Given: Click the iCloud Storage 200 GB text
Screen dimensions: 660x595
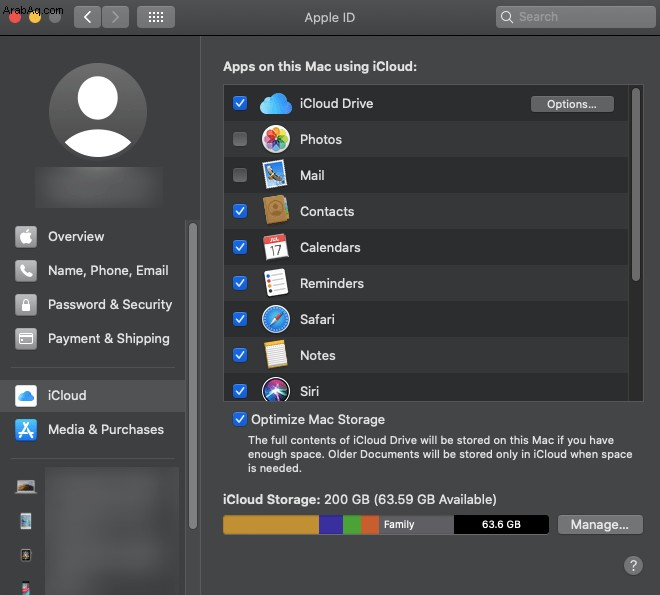Looking at the screenshot, I should [359, 499].
